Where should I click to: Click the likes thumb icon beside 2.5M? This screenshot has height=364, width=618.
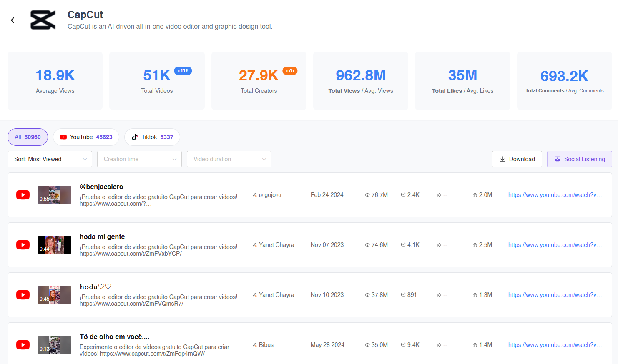475,245
